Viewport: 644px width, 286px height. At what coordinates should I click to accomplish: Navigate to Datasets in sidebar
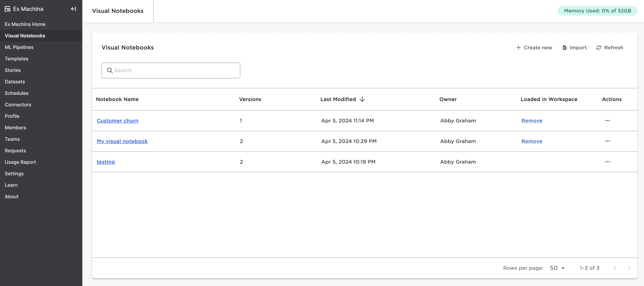click(15, 82)
